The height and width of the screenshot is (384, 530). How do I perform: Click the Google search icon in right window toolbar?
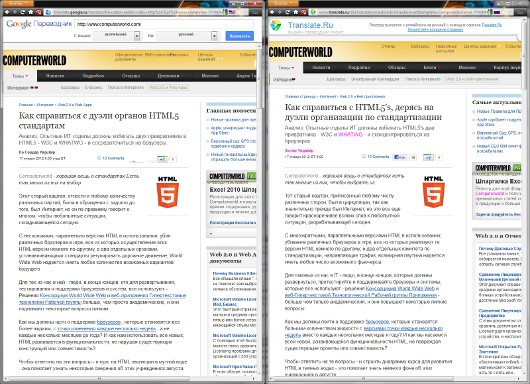[x=491, y=12]
